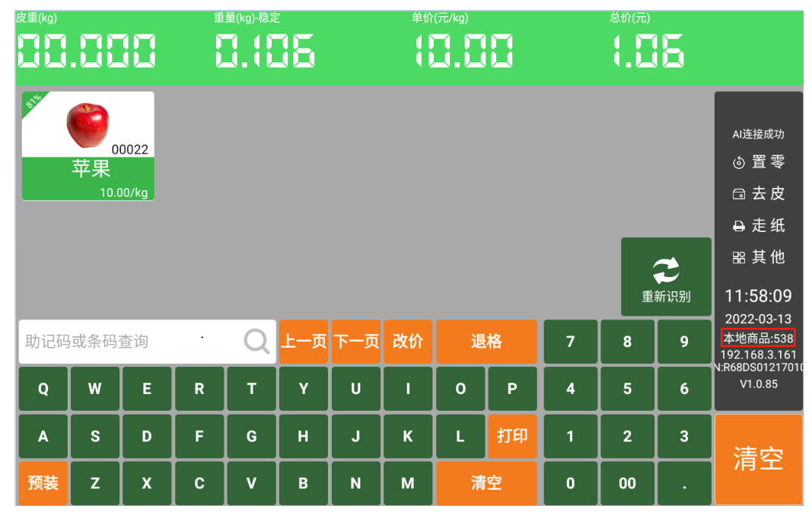Focus the 助记码或条码查询 search field
The height and width of the screenshot is (512, 812).
[148, 341]
